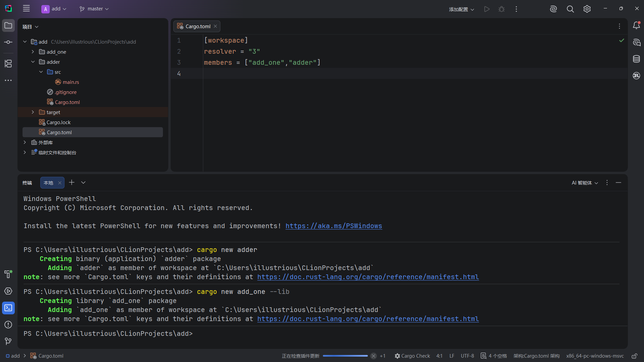Open the Build hammer tool window
This screenshot has height=362, width=644.
[x=8, y=274]
